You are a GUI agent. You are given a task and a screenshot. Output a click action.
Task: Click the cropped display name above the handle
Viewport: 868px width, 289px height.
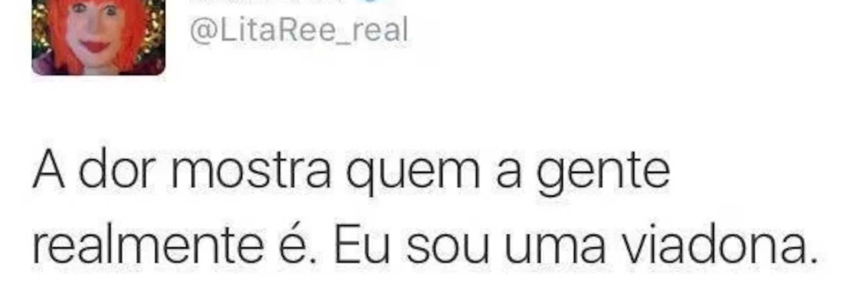click(266, 2)
